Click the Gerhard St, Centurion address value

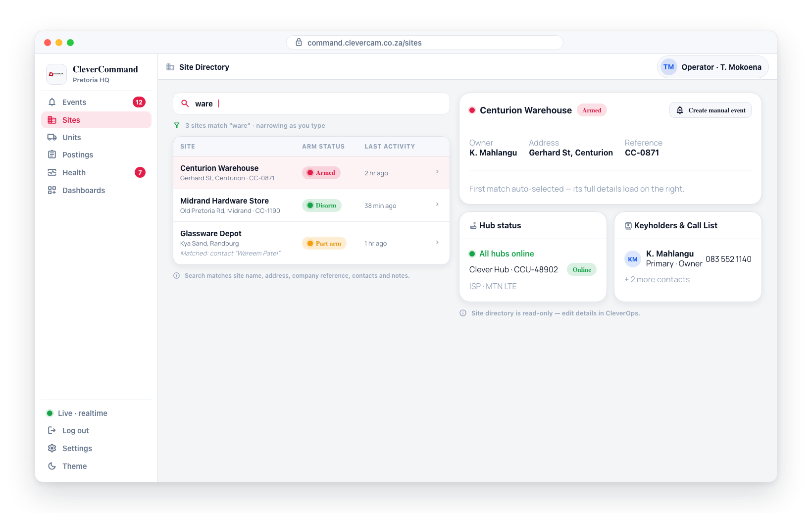click(x=571, y=153)
